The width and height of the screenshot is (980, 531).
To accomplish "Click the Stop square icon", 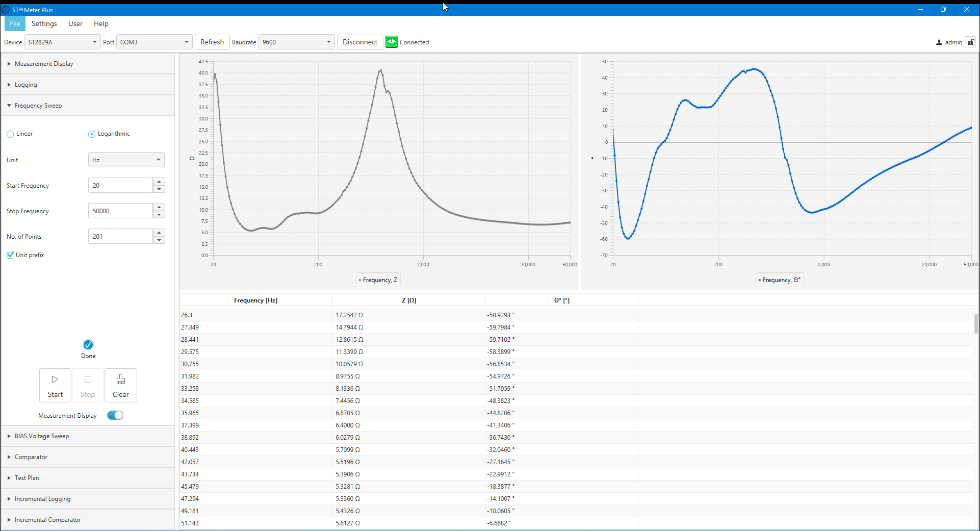I will [x=88, y=380].
